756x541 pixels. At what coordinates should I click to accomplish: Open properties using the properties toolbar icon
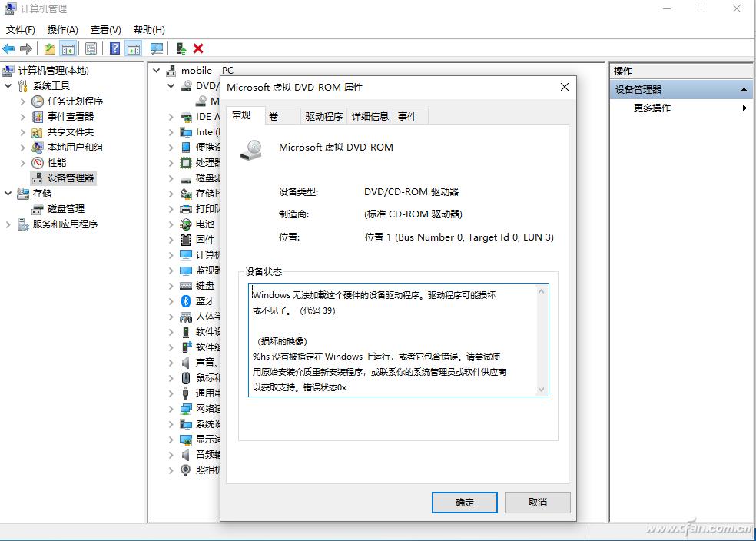click(91, 48)
